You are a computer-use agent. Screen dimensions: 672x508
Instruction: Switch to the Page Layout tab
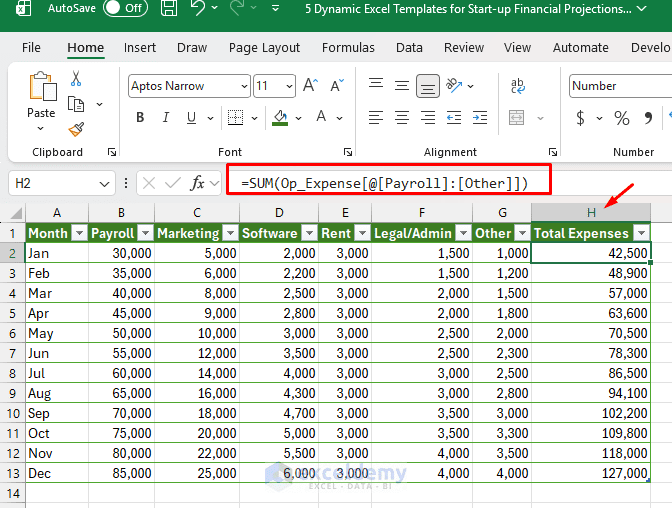point(264,48)
